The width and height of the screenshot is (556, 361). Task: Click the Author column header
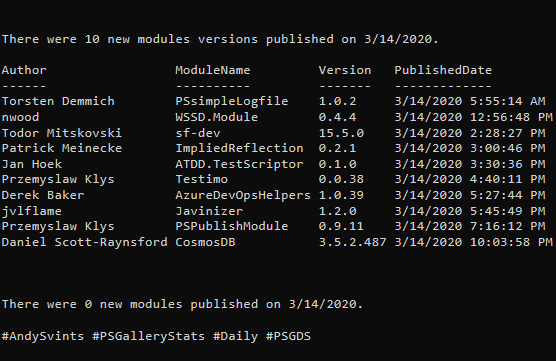[x=24, y=70]
